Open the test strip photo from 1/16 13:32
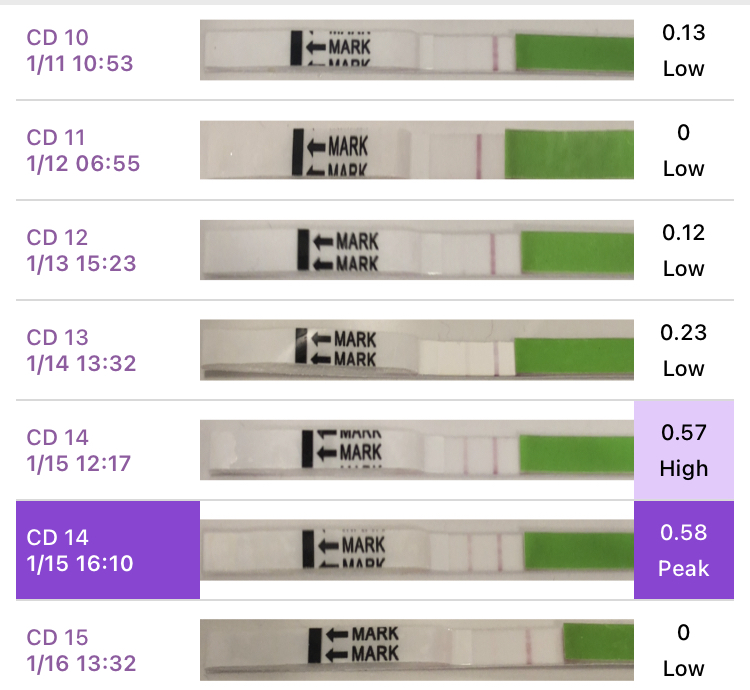The height and width of the screenshot is (690, 750). 418,650
